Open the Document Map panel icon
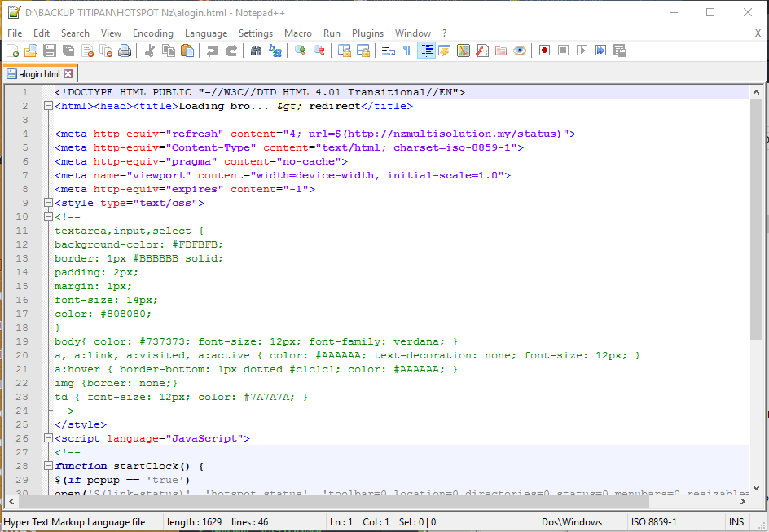 (x=463, y=51)
